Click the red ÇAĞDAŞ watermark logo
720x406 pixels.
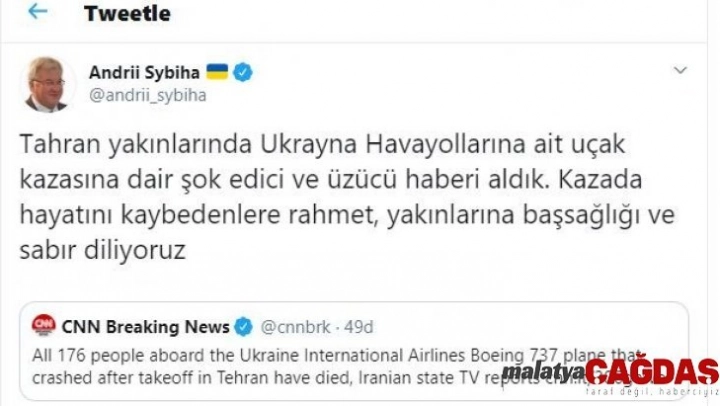(x=652, y=372)
